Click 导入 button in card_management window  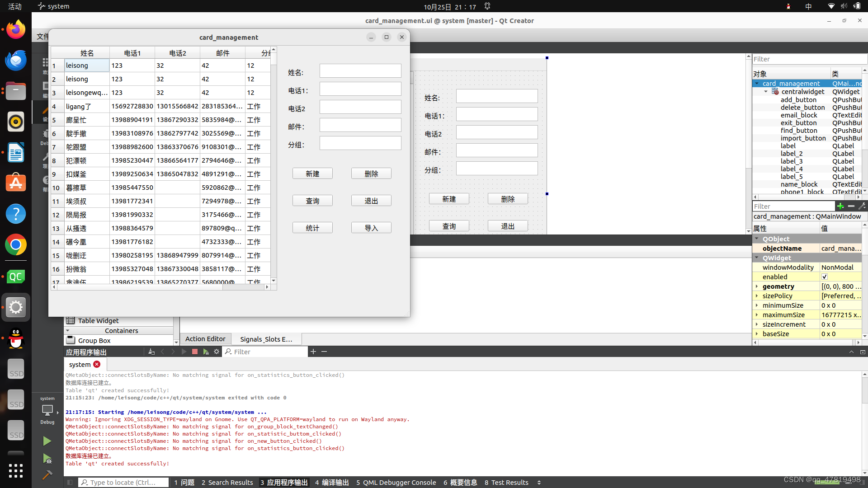(x=371, y=228)
